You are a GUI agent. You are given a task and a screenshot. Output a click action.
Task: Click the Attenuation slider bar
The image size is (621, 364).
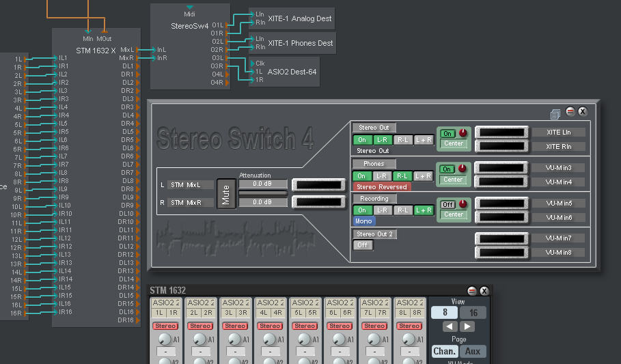263,193
